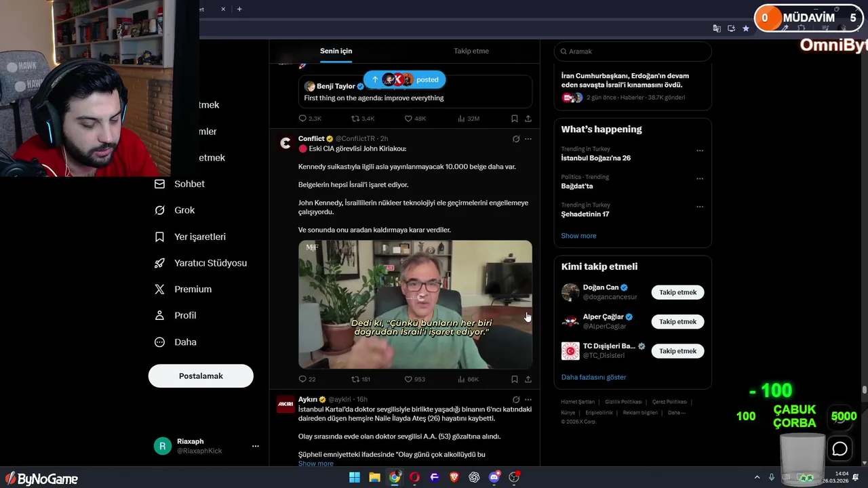
Task: Go to Profil page
Action: click(x=175, y=316)
